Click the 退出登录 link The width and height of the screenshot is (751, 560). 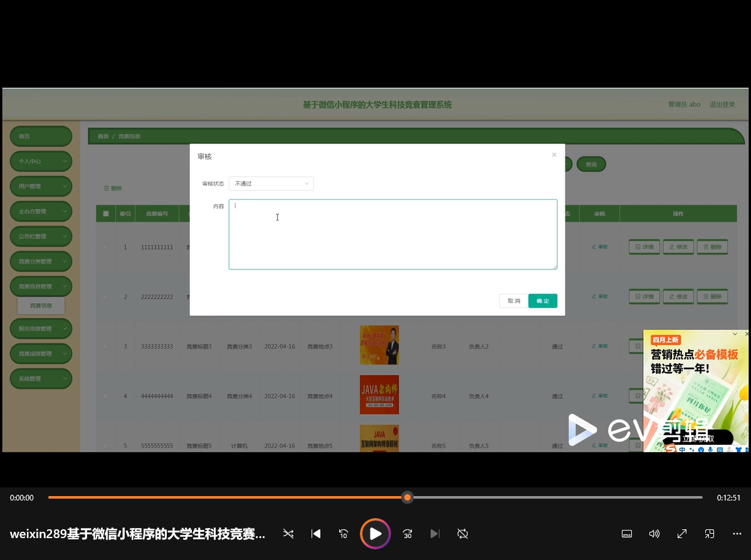click(x=722, y=105)
